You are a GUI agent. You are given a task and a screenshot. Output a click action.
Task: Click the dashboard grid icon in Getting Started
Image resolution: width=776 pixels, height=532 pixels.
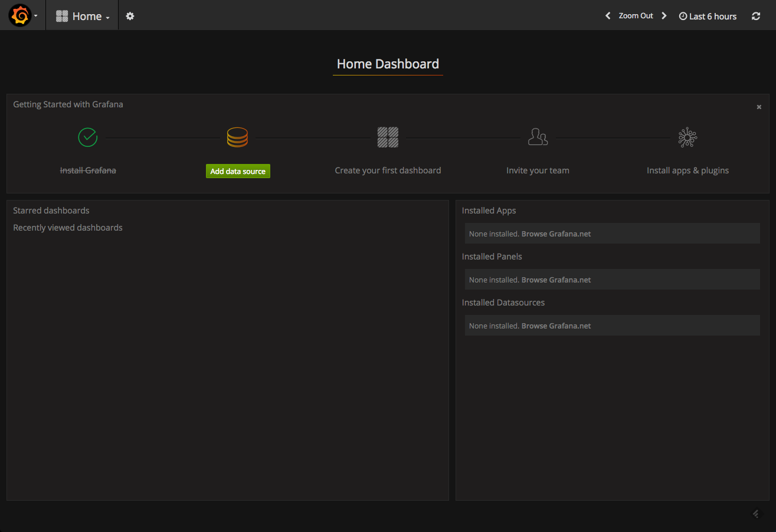point(388,137)
